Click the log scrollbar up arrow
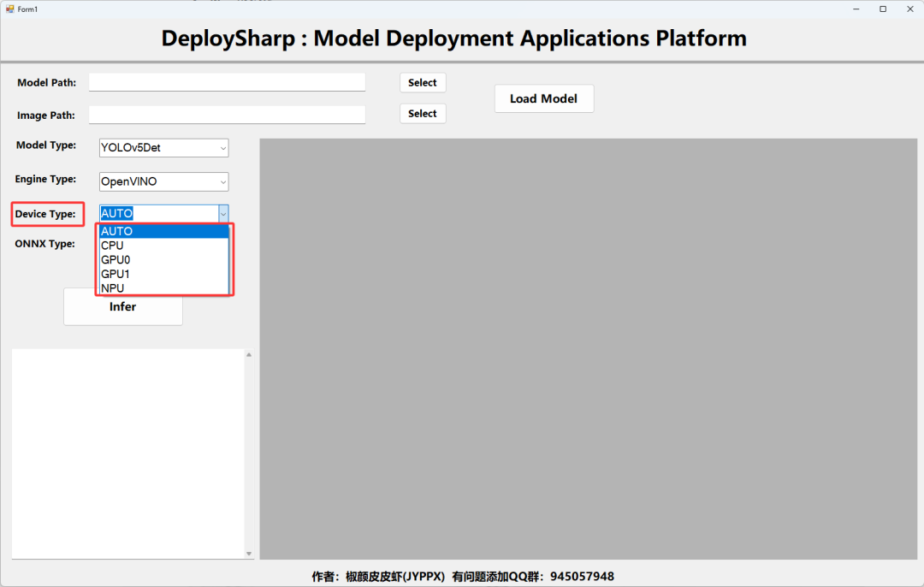924x587 pixels. pos(249,355)
